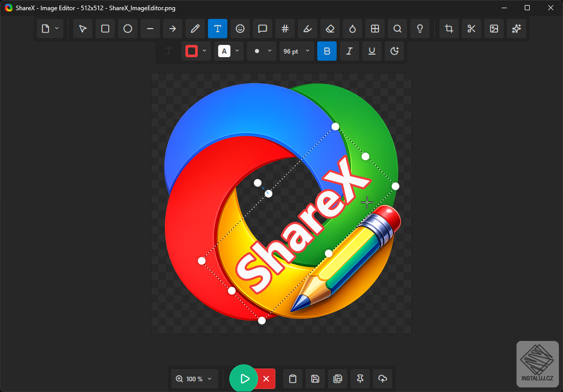Image resolution: width=563 pixels, height=392 pixels.
Task: Select the Spotlight bulb tool
Action: tap(420, 29)
